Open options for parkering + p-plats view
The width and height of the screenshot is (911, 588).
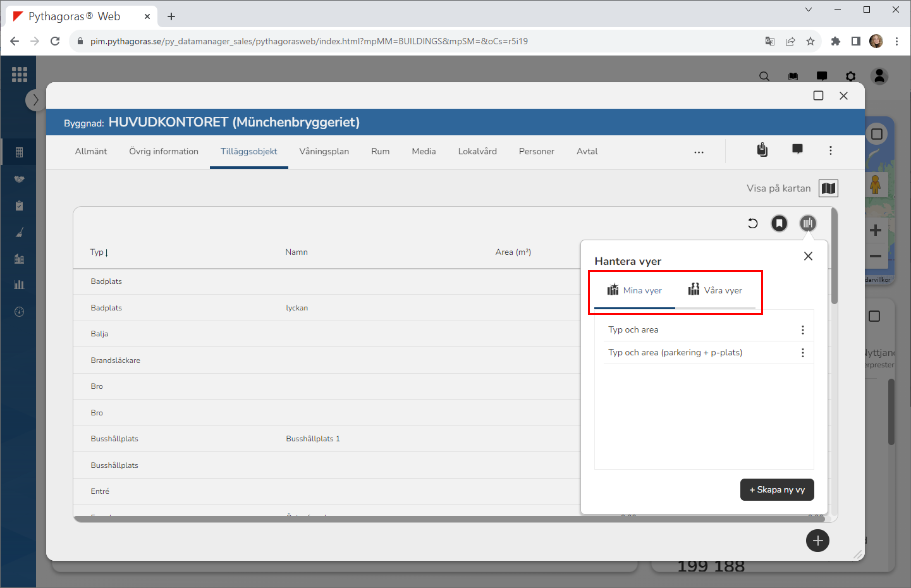tap(803, 353)
